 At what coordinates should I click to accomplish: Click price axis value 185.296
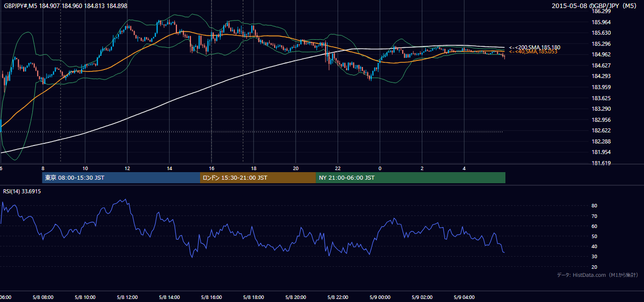[x=602, y=44]
